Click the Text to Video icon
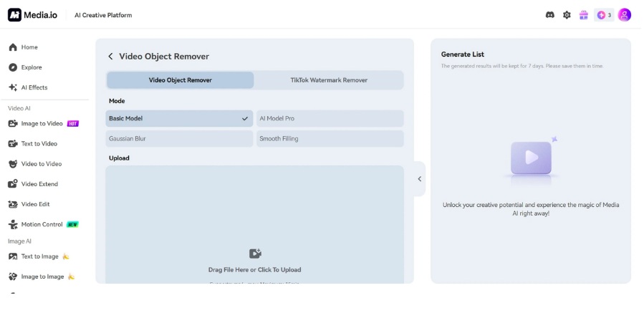The height and width of the screenshot is (313, 644). coord(13,144)
